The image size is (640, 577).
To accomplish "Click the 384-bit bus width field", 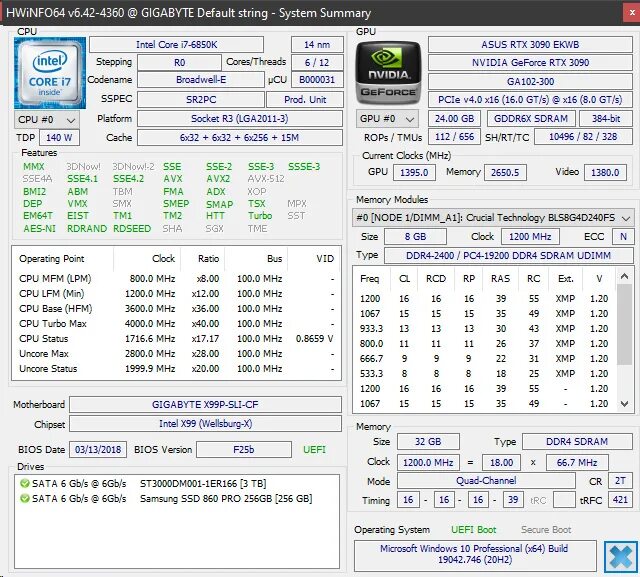I will [606, 119].
